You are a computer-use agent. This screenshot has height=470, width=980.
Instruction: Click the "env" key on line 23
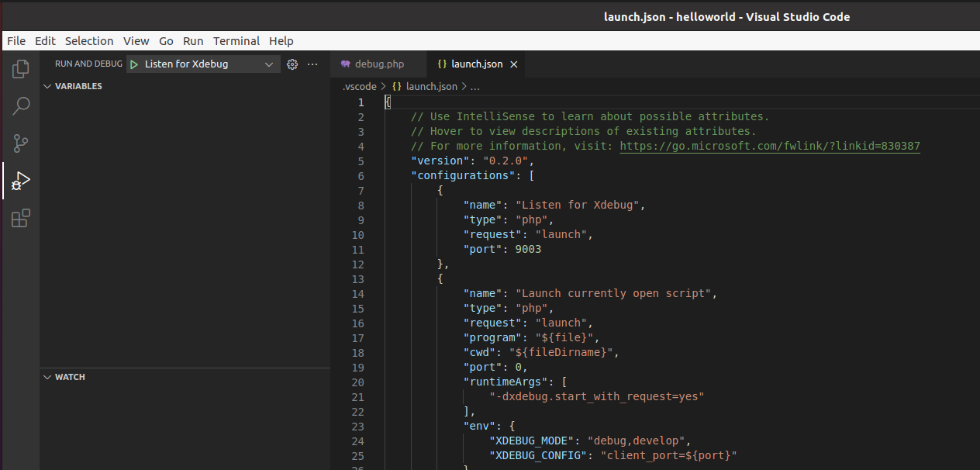coord(480,426)
